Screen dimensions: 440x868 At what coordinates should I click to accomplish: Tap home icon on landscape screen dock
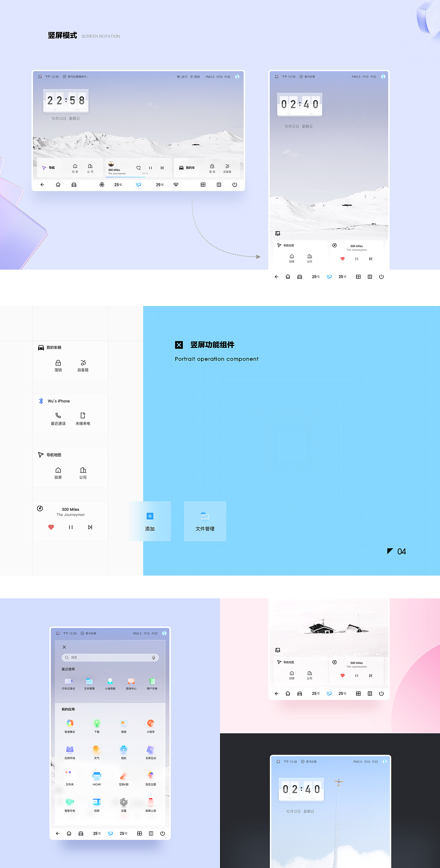tap(58, 185)
